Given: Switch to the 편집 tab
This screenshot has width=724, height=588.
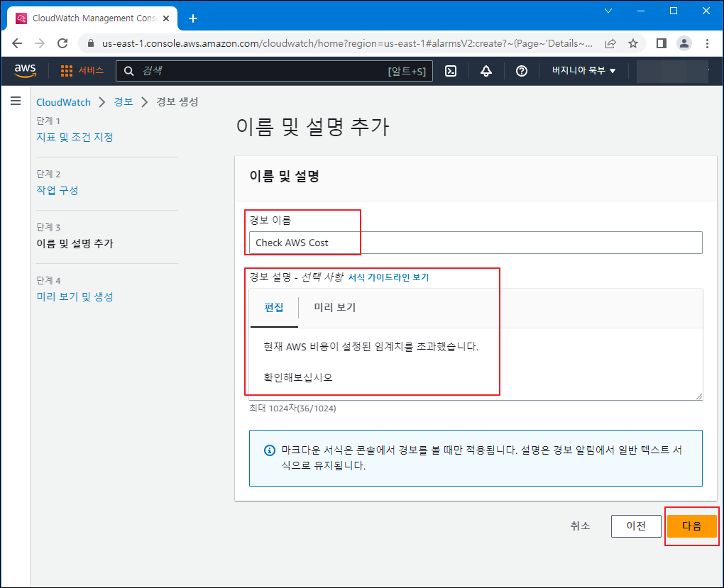Looking at the screenshot, I should (x=274, y=307).
